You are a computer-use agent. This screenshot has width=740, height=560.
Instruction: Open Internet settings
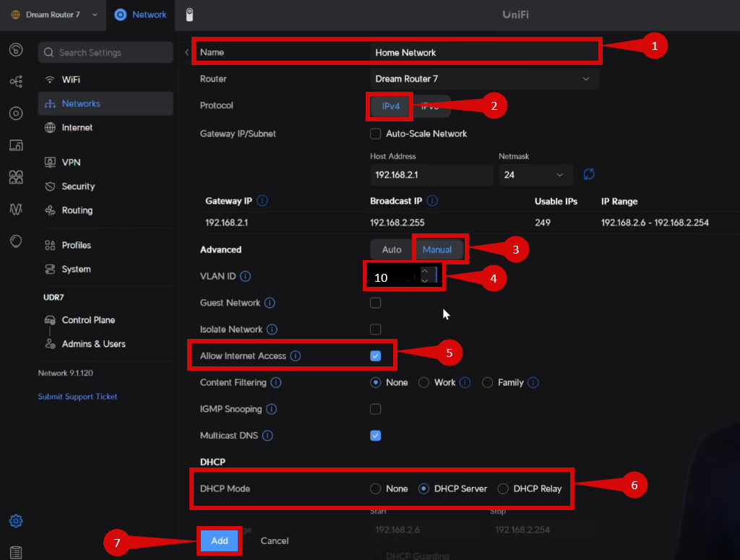(x=106, y=127)
